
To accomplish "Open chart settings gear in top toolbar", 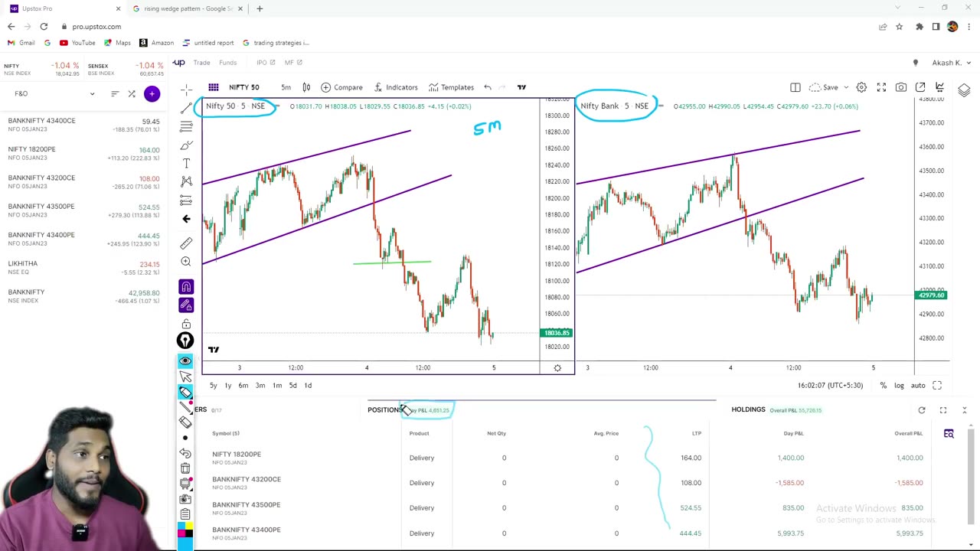I will pos(861,87).
